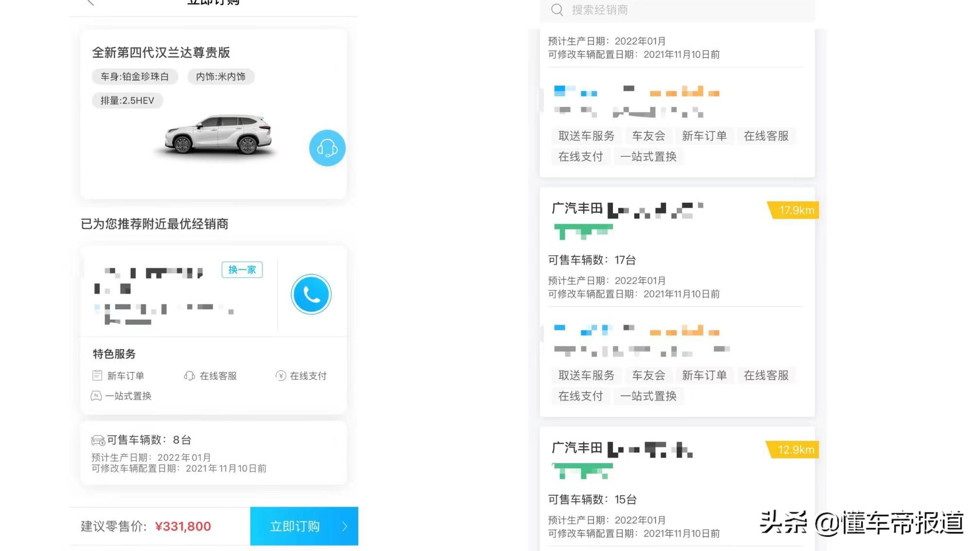The height and width of the screenshot is (551, 980).
Task: Click 特色服务 section heading
Action: click(114, 354)
